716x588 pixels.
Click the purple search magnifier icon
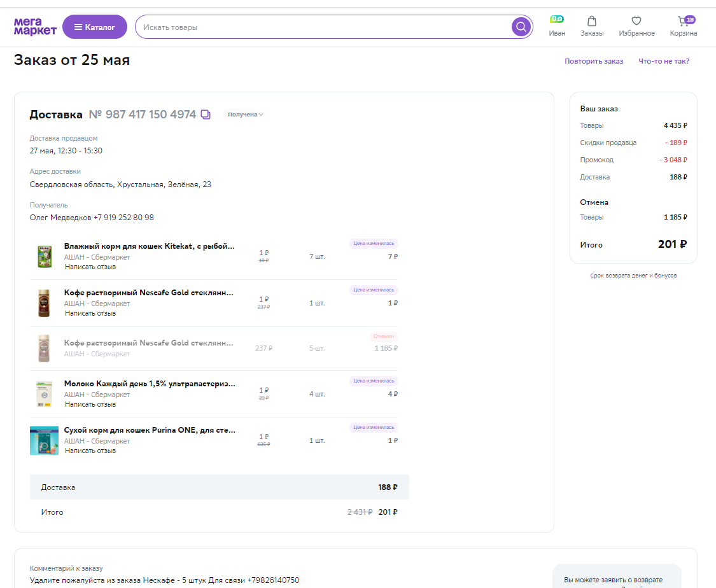pos(521,27)
